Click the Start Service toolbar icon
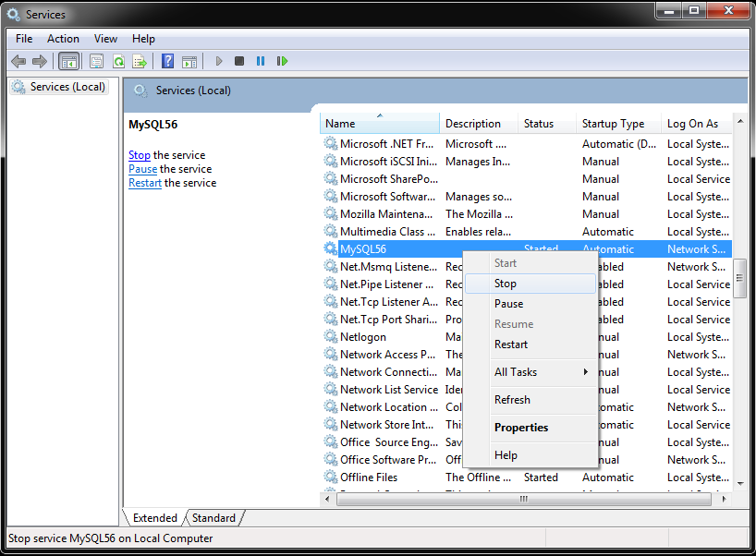This screenshot has width=756, height=556. tap(218, 61)
